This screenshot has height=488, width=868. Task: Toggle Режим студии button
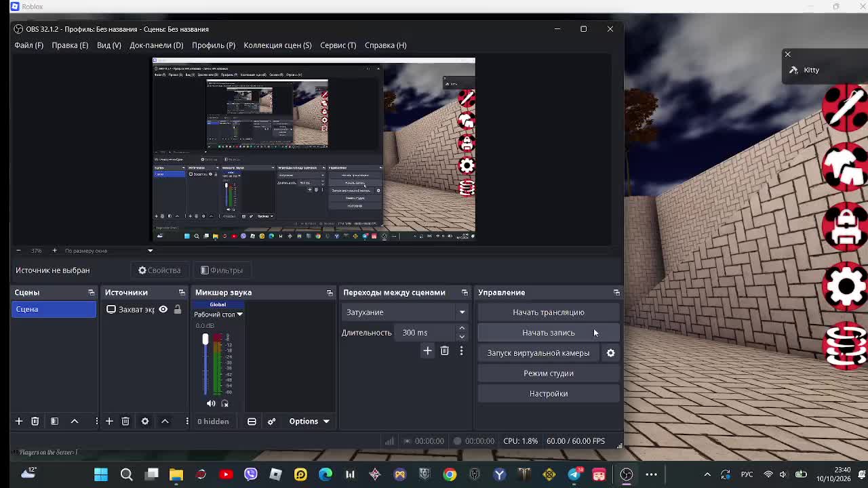pyautogui.click(x=549, y=373)
